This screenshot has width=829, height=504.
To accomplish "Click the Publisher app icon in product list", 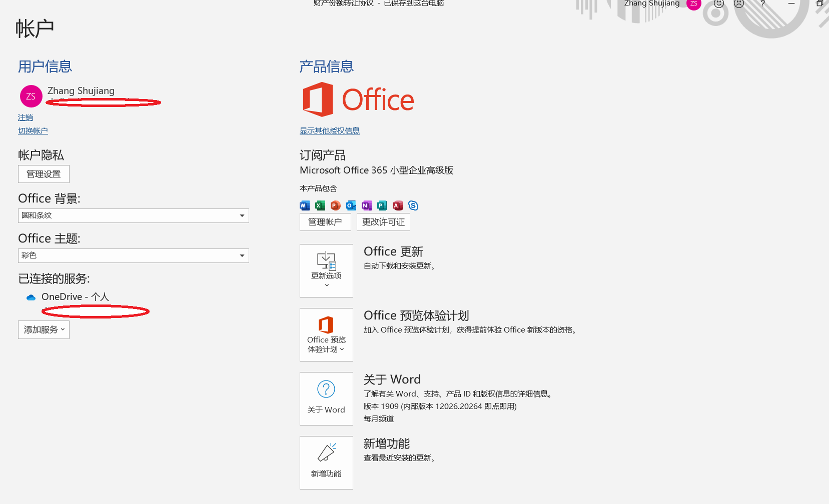I will 382,205.
